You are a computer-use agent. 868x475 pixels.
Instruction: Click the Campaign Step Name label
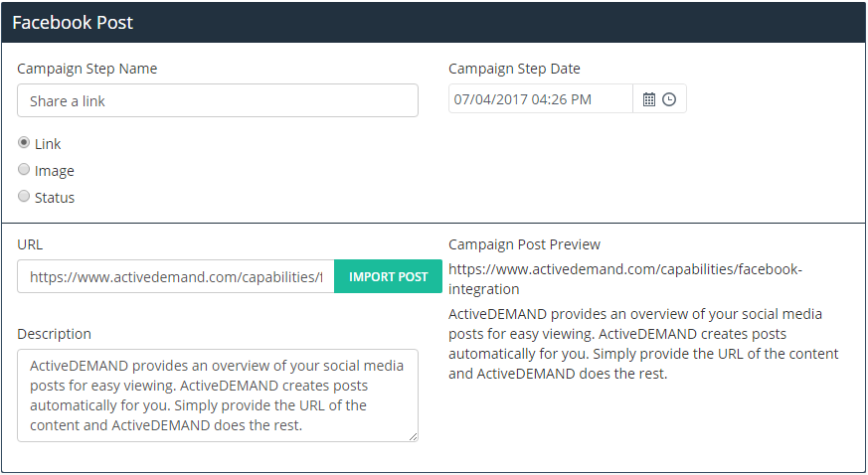pos(87,69)
